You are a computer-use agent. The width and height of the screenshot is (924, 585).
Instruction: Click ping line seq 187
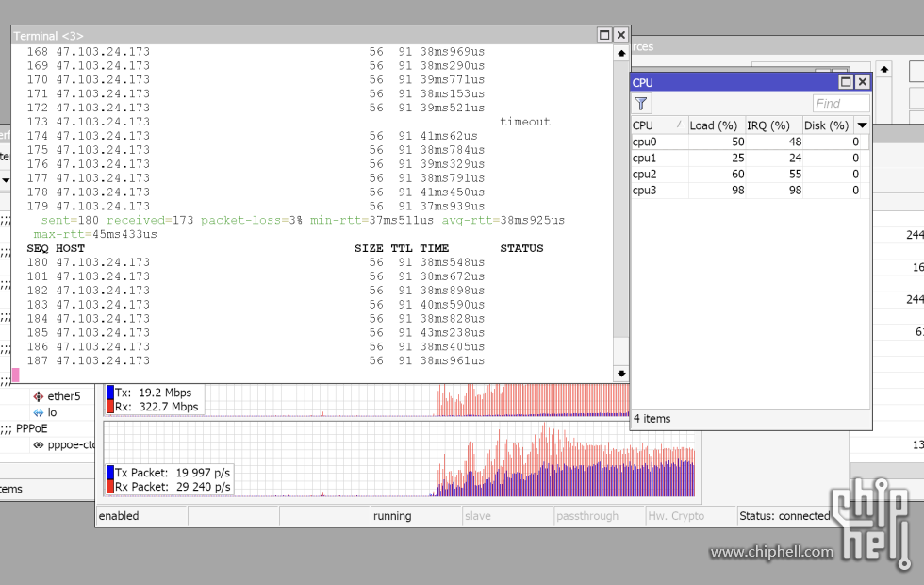[256, 360]
